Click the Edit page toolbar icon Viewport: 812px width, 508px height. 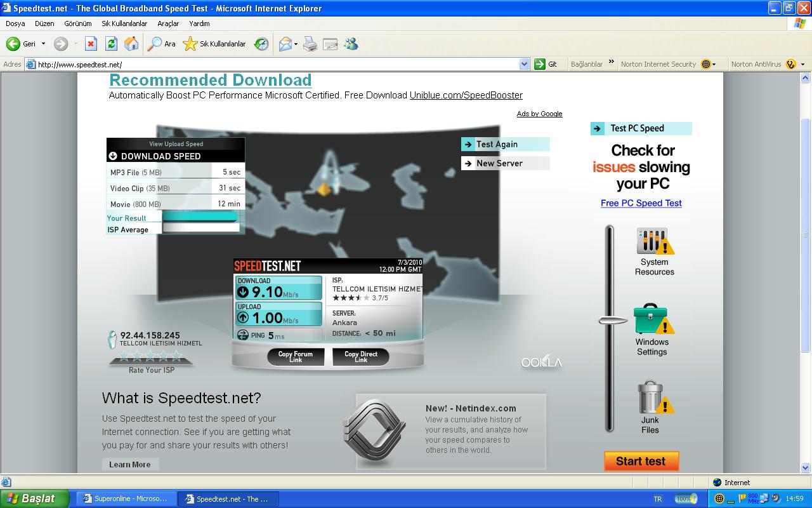pyautogui.click(x=331, y=44)
